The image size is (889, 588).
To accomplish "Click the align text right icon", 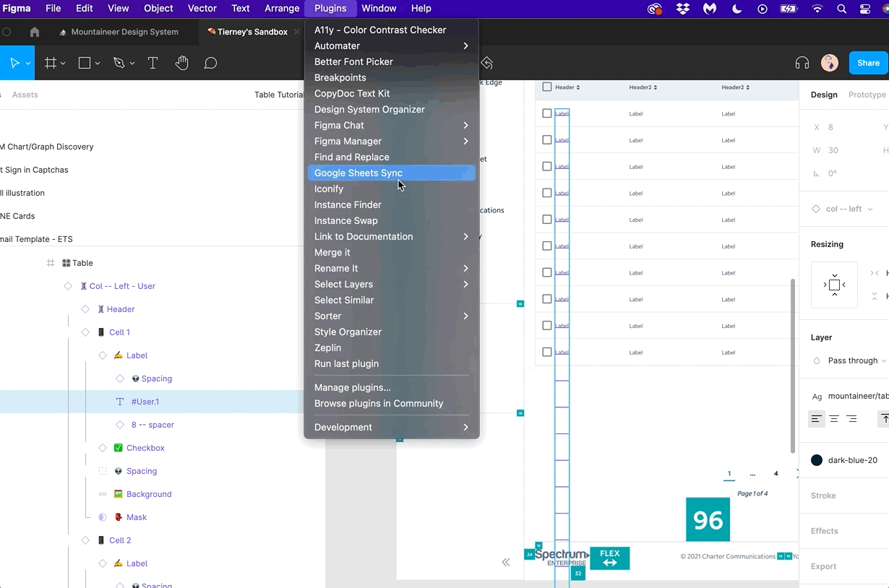I will tap(851, 419).
